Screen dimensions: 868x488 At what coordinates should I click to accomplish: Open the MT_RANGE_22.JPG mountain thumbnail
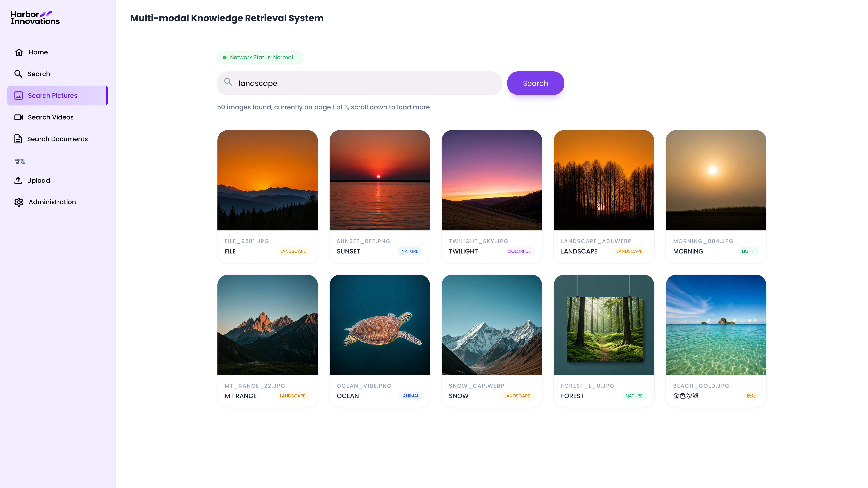pyautogui.click(x=267, y=325)
